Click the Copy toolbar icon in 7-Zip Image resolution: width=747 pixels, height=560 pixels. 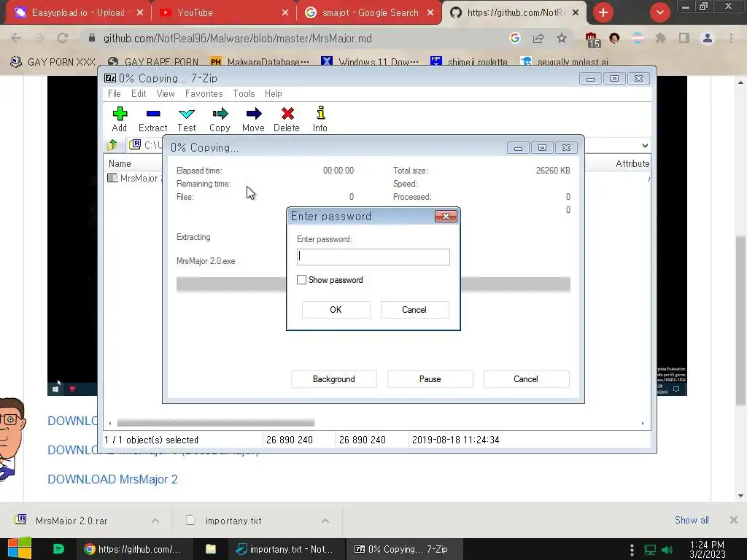pos(220,119)
